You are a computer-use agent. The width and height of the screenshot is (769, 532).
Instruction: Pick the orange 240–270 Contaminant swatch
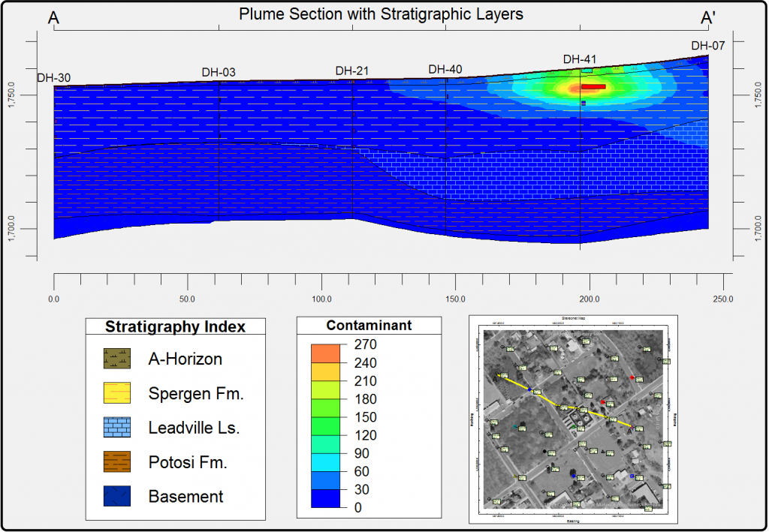pos(326,353)
